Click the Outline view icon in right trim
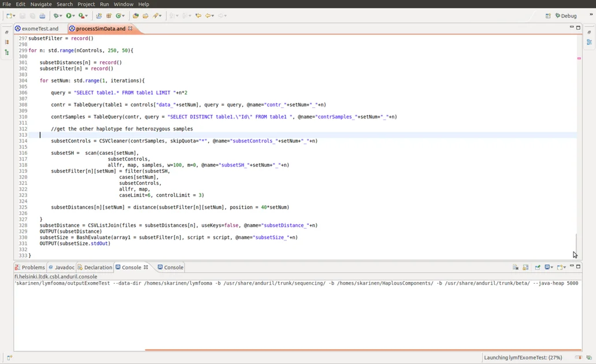 (589, 42)
